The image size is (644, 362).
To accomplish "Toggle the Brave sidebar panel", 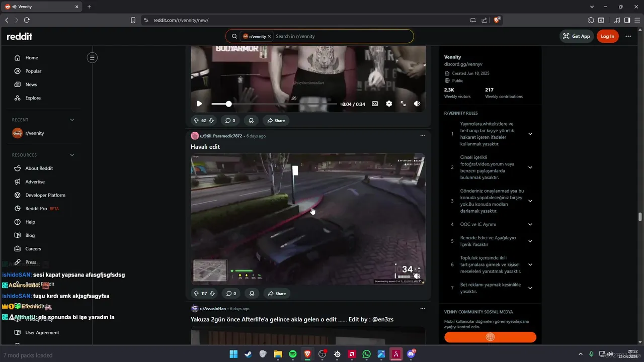I will coord(627,20).
